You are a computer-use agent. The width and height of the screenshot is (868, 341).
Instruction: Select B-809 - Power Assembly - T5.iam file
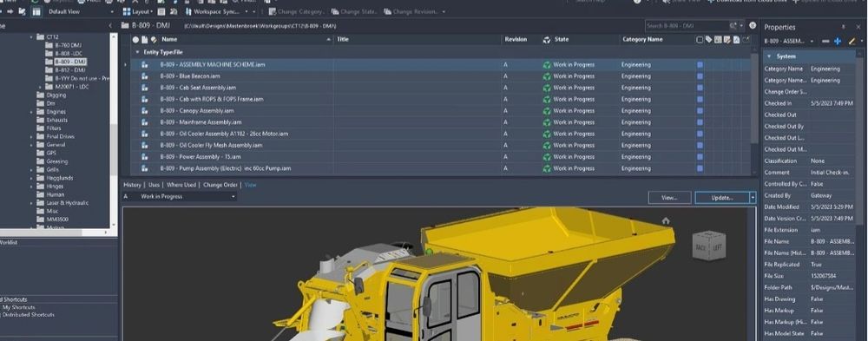201,157
